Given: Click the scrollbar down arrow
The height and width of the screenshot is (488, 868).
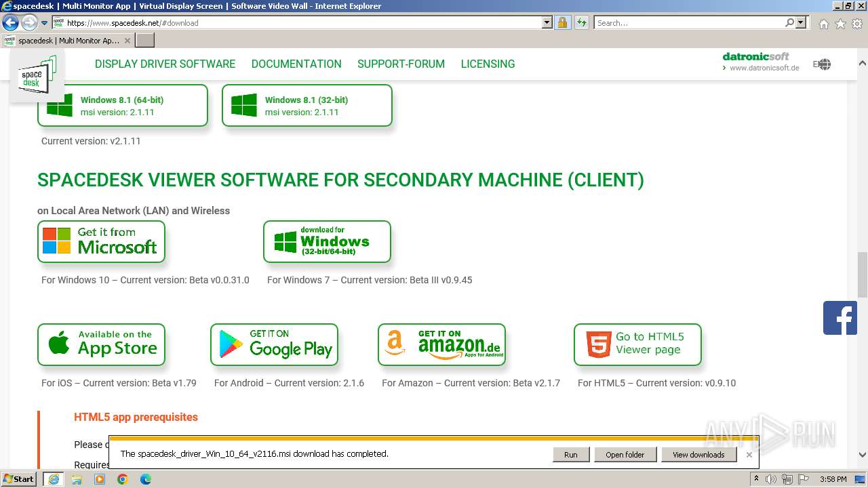Looking at the screenshot, I should coord(862,455).
